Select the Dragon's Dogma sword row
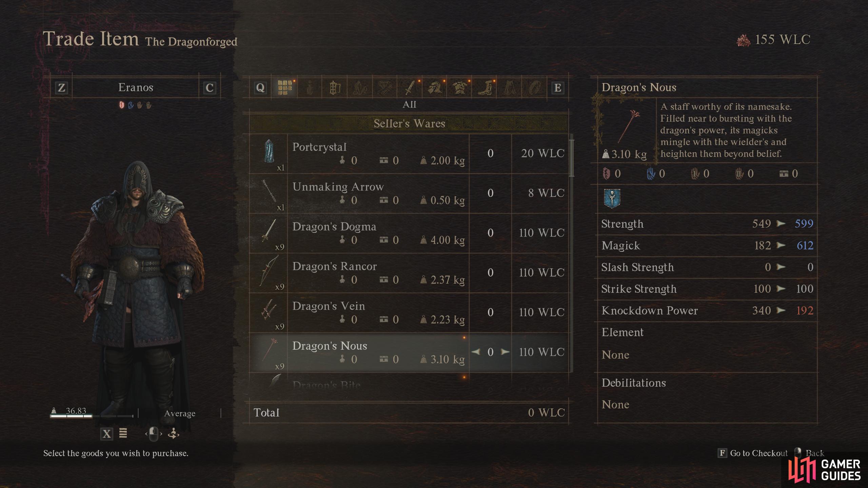The height and width of the screenshot is (488, 868). pyautogui.click(x=409, y=233)
